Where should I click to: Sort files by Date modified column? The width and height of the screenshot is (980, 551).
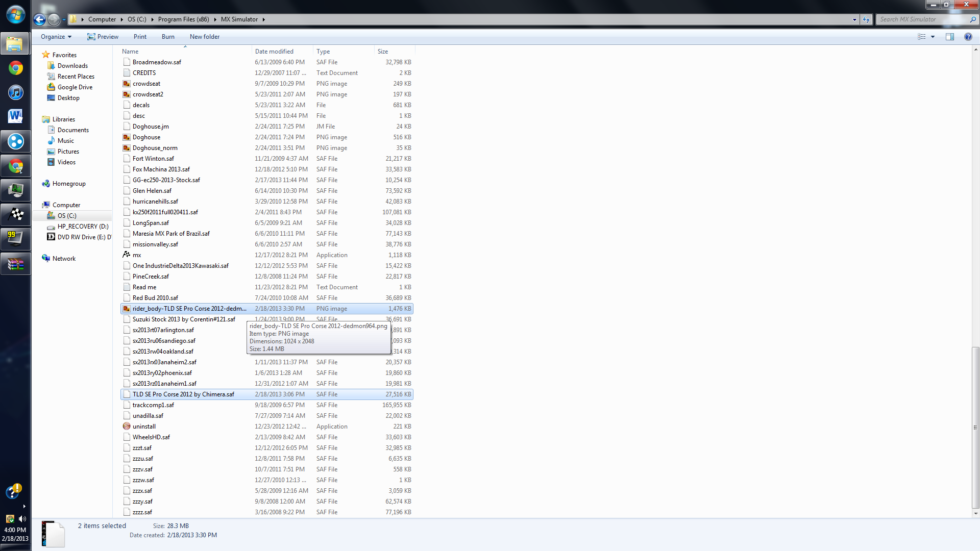(x=274, y=52)
